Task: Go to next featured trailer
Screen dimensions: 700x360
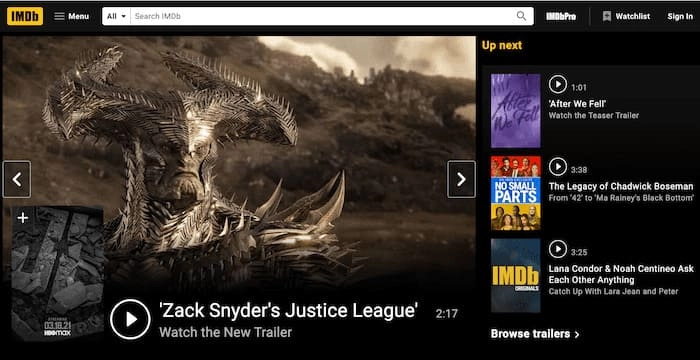Action: [x=461, y=179]
